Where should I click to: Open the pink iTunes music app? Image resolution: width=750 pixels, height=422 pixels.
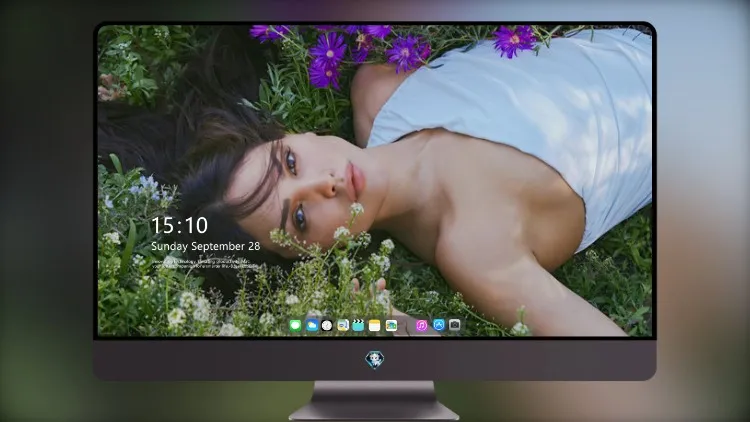421,326
